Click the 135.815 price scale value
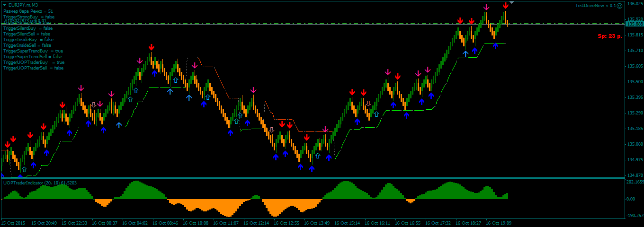This screenshot has height=227, width=644. (635, 35)
